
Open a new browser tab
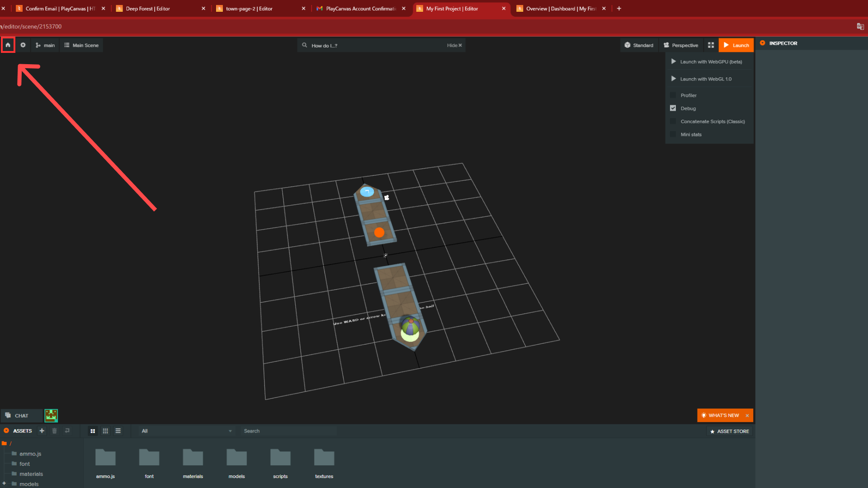tap(619, 9)
